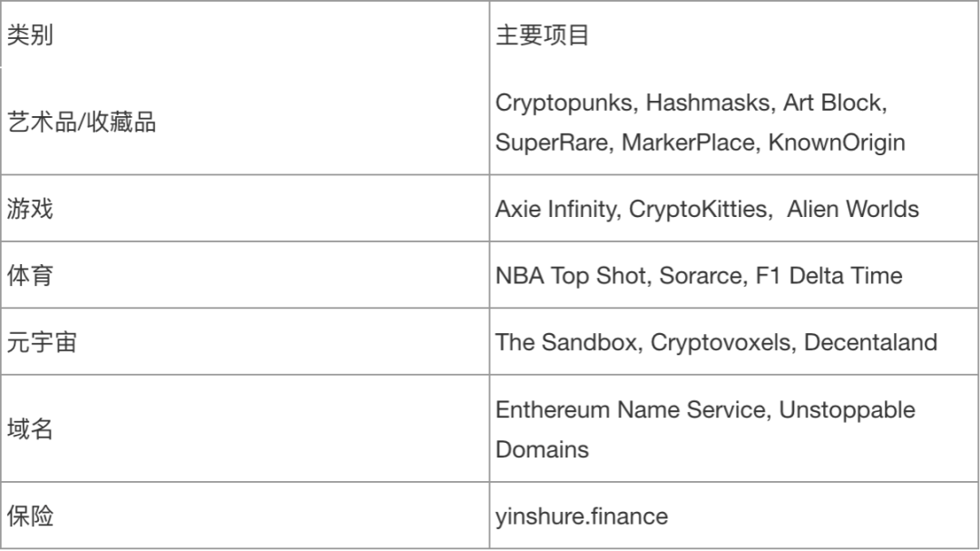Screen dimensions: 980x551
Task: Click the Alien Worlds text
Action: tap(852, 209)
